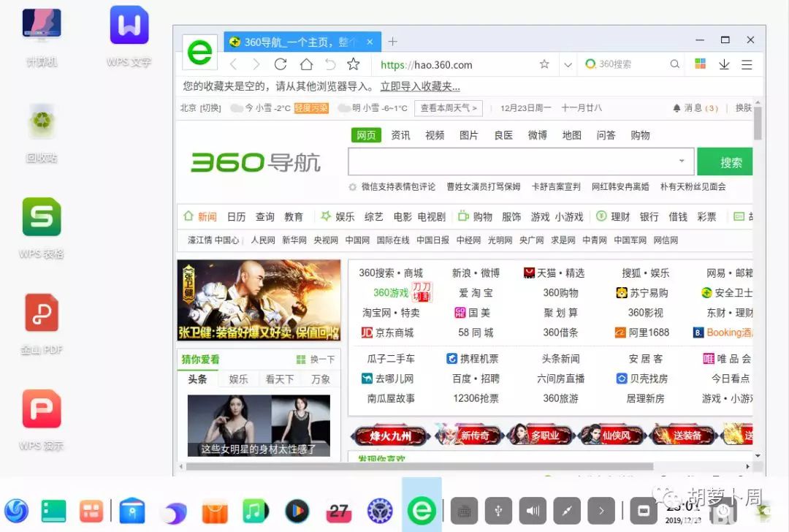Switch to 看天下 tab in 猜你爱看

pyautogui.click(x=279, y=379)
